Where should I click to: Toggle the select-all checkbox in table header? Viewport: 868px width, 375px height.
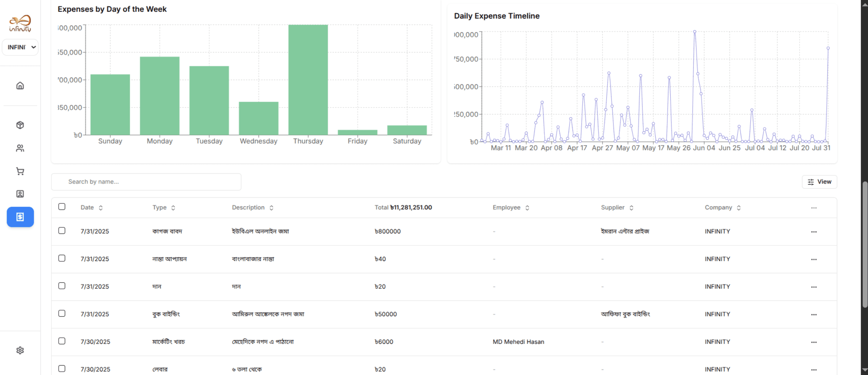point(62,207)
